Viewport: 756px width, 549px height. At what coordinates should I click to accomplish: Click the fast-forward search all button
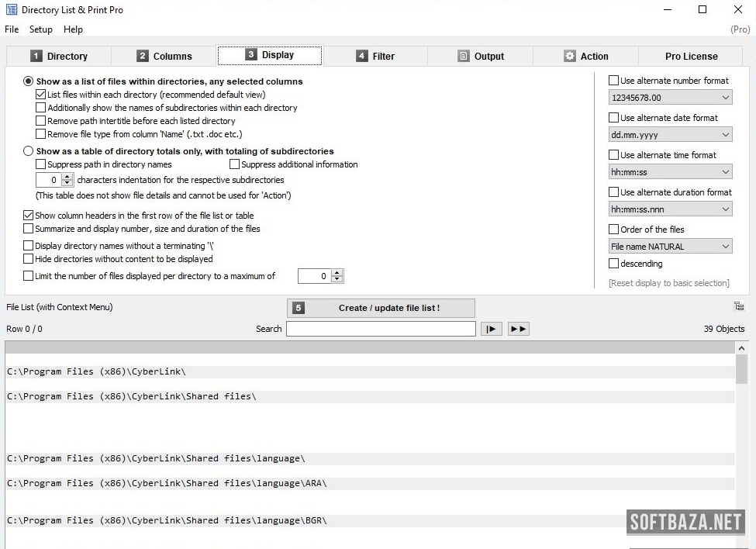point(518,329)
